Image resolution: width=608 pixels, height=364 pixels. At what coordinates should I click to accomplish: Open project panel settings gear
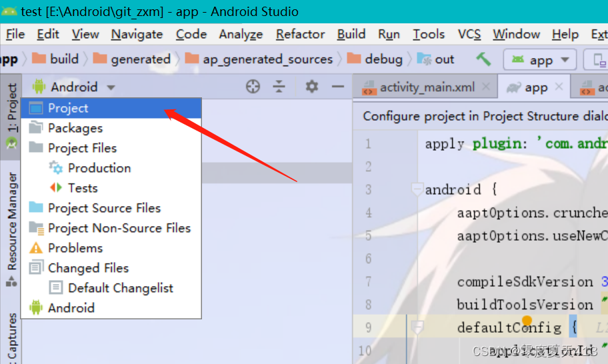pyautogui.click(x=312, y=87)
